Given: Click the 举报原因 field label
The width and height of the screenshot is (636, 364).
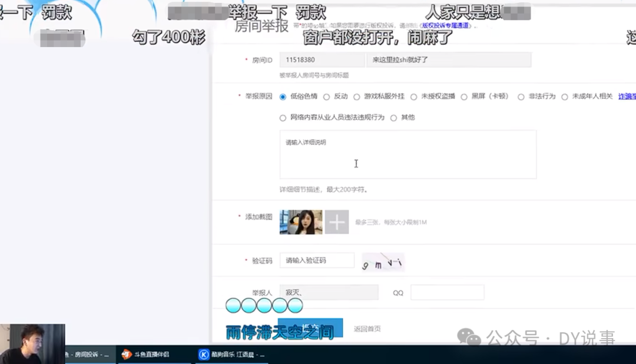Looking at the screenshot, I should pos(259,96).
